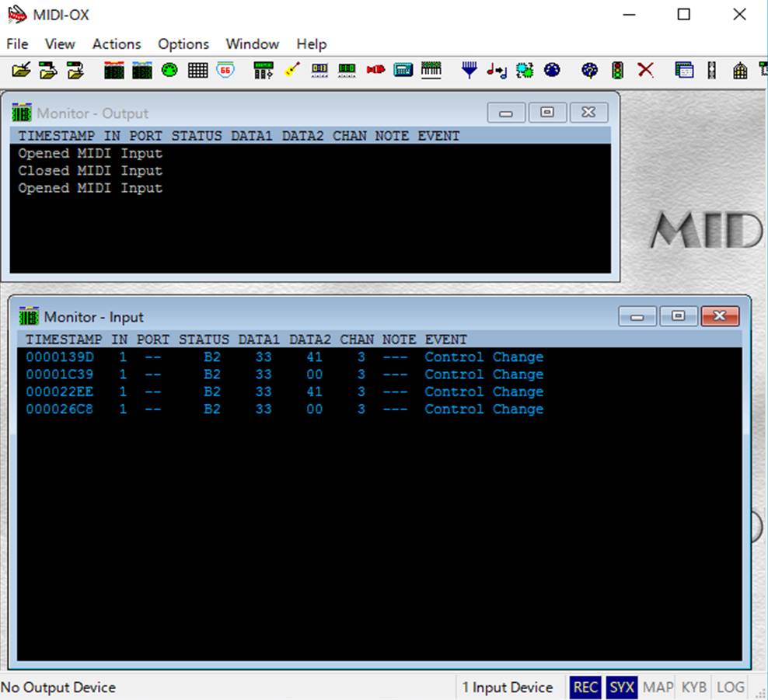Open the Options menu
The width and height of the screenshot is (768, 700).
[183, 44]
